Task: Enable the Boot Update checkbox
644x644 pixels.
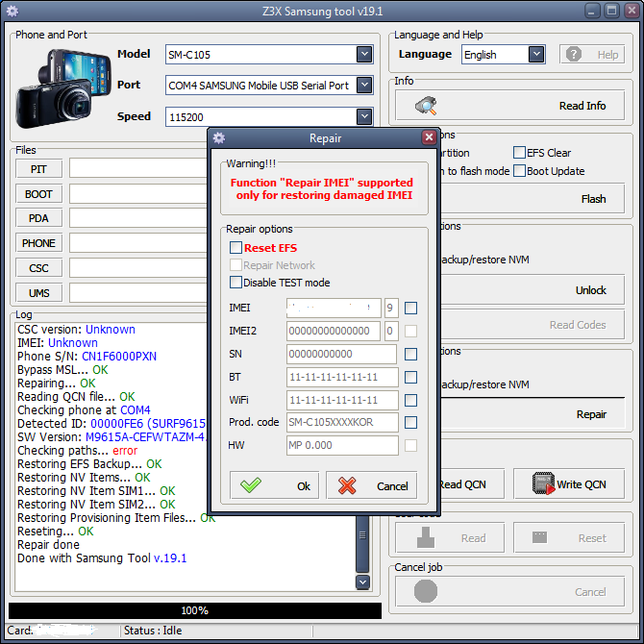Action: point(520,170)
